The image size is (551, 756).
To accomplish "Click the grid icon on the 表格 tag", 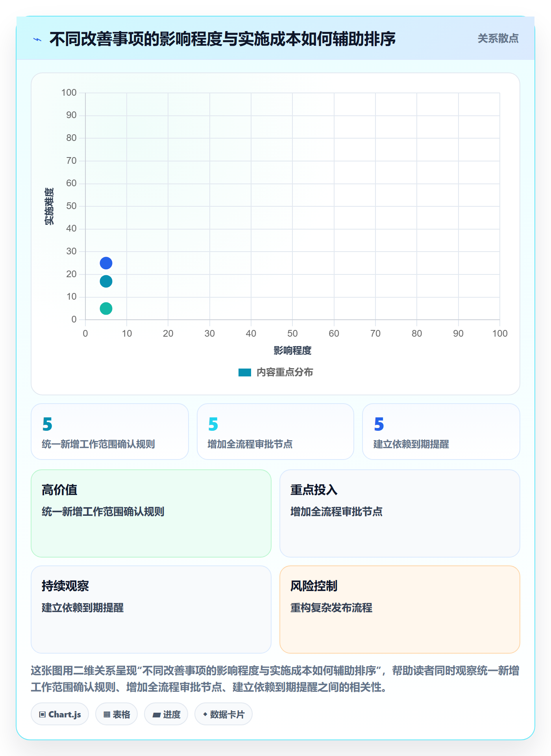I will 107,715.
